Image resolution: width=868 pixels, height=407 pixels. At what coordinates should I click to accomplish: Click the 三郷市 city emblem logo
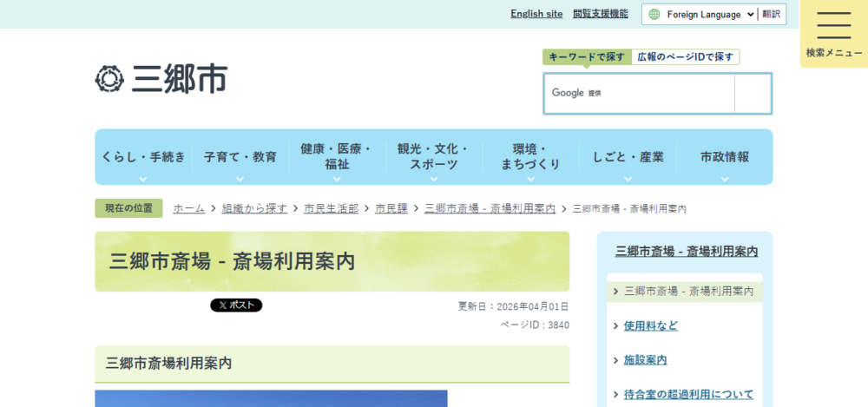(109, 79)
